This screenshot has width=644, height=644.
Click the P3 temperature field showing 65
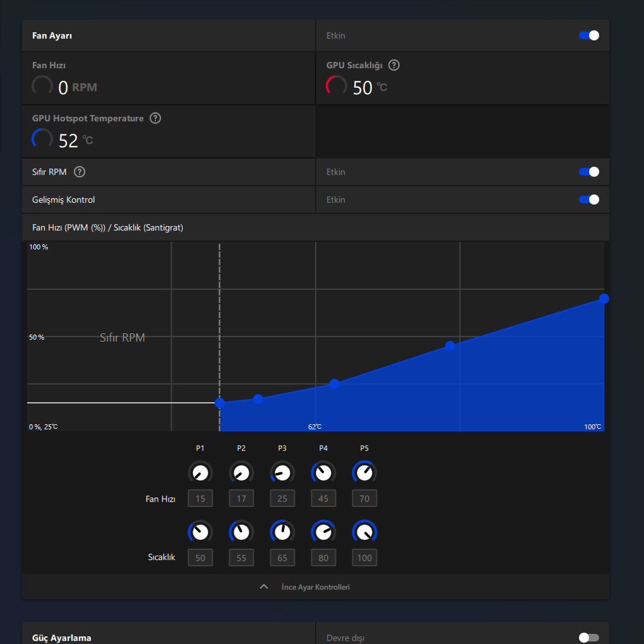pos(283,558)
